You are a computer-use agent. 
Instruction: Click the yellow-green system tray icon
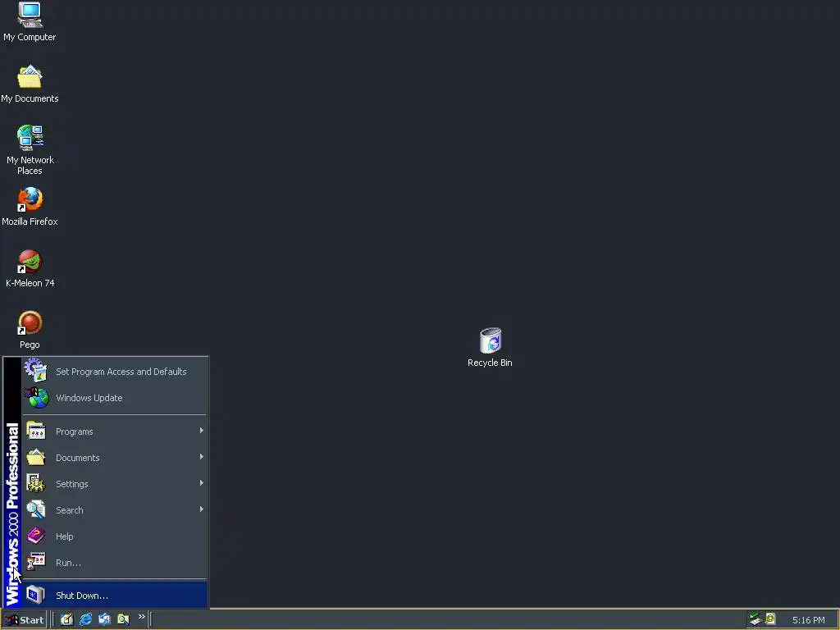[770, 619]
